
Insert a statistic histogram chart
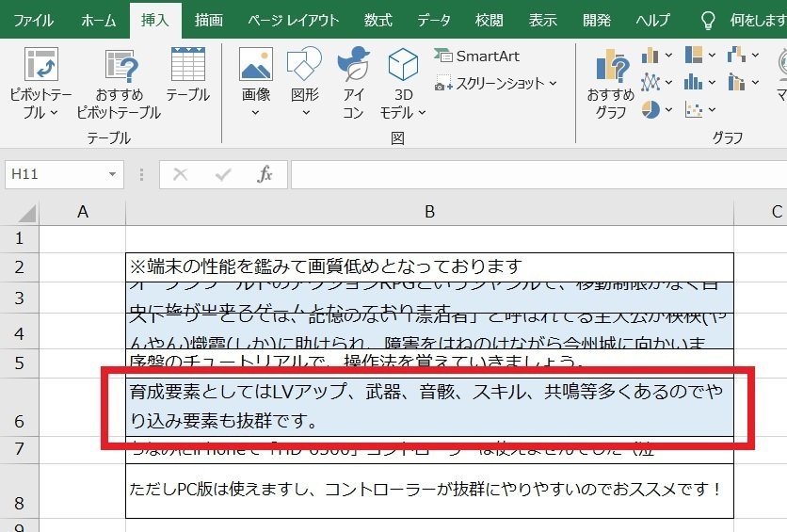click(x=694, y=82)
